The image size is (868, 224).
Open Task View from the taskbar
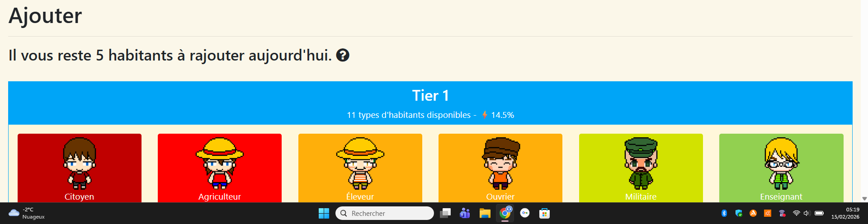tap(445, 213)
